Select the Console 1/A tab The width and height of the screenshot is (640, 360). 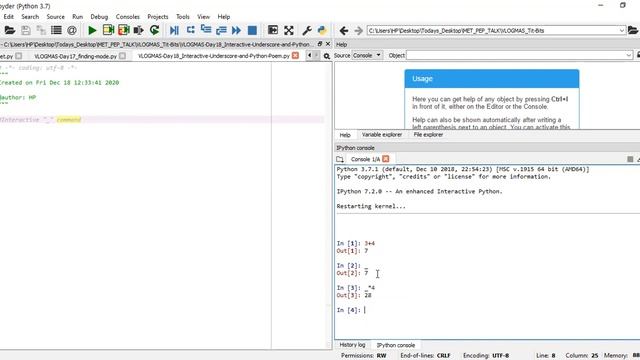click(365, 159)
